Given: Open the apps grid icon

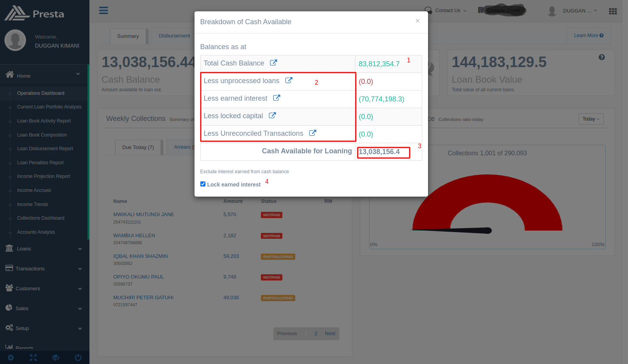Looking at the screenshot, I should tap(613, 11).
